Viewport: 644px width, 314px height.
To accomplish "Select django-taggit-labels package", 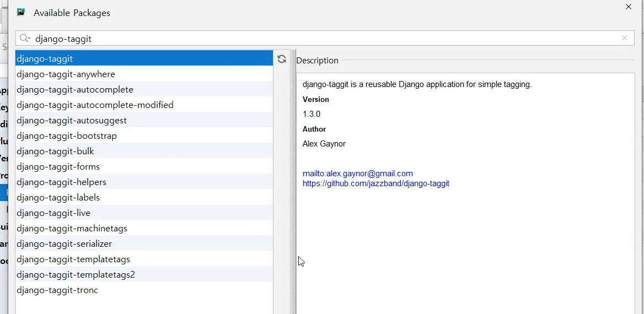I will tap(144, 197).
